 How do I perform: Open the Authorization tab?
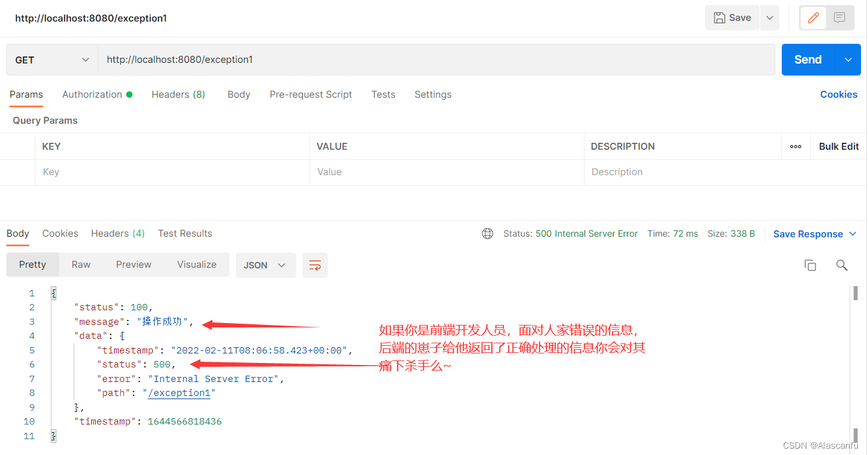97,95
